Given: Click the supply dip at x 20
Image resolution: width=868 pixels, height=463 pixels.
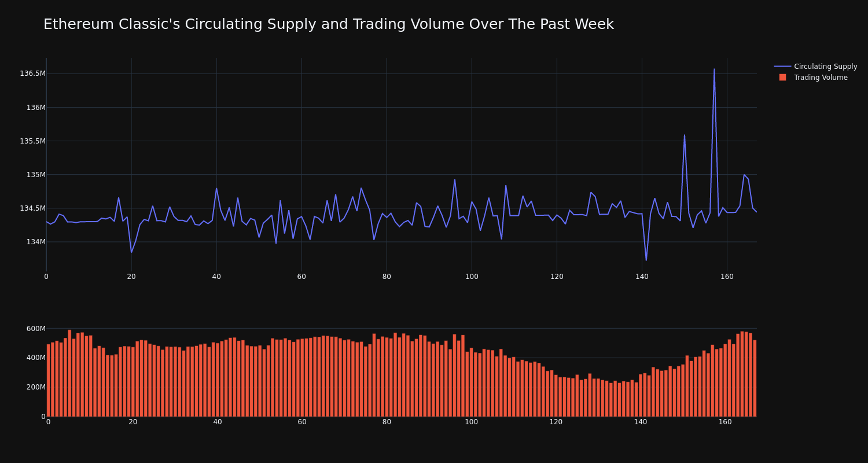Looking at the screenshot, I should pyautogui.click(x=131, y=252).
